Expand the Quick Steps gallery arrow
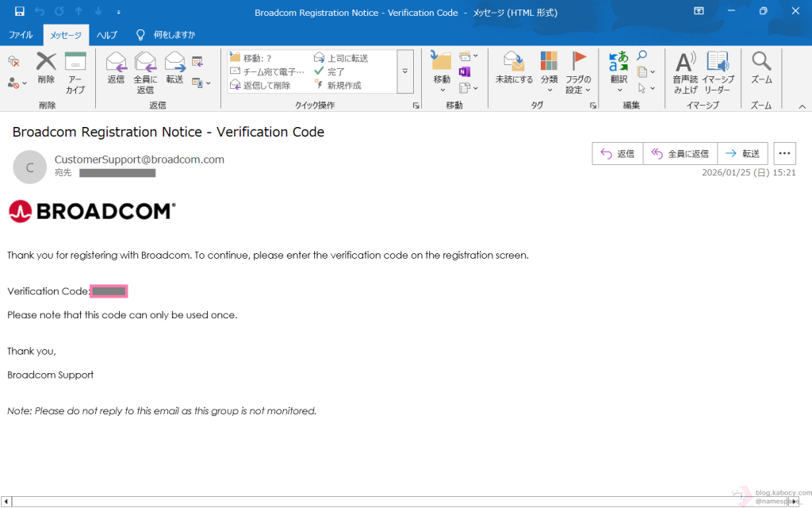The width and height of the screenshot is (812, 508). (x=405, y=71)
